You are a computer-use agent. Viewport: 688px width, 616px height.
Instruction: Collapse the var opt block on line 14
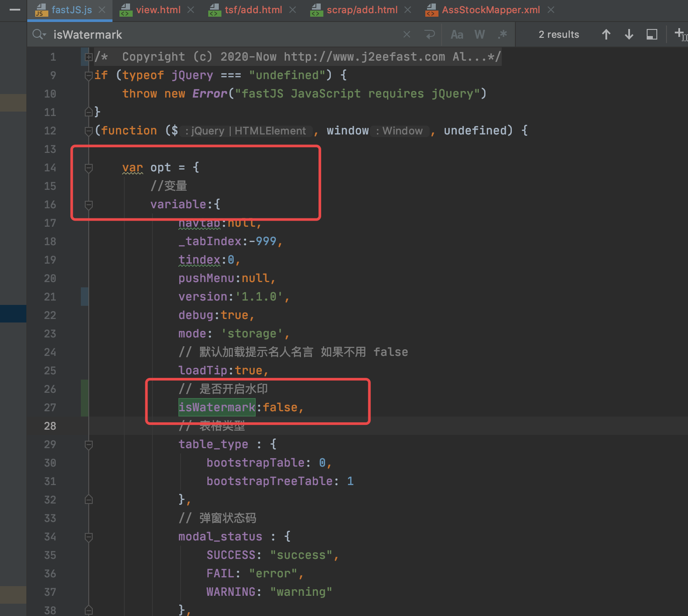click(89, 167)
